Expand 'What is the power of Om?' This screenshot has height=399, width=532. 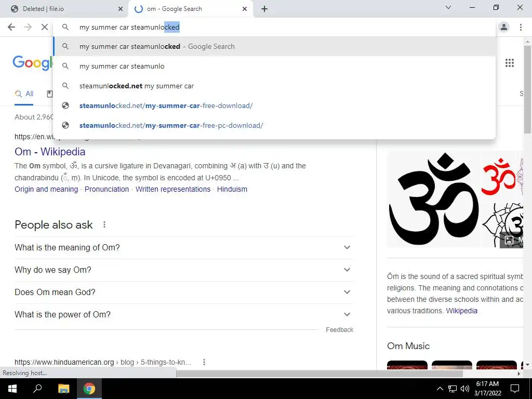(x=184, y=315)
